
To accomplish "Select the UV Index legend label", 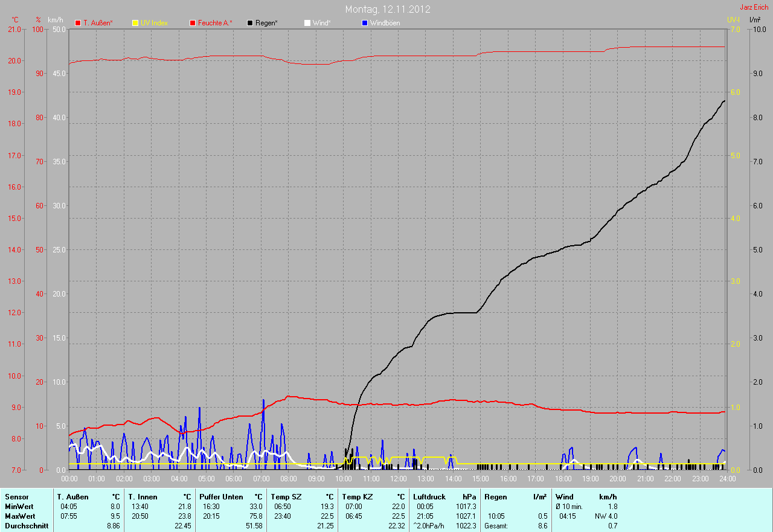I will pyautogui.click(x=154, y=23).
